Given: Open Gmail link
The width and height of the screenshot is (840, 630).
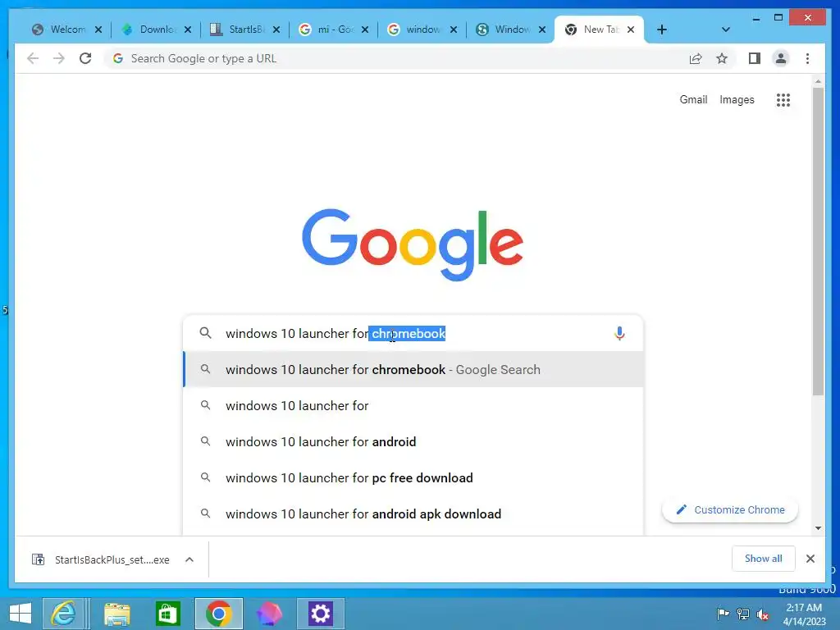Looking at the screenshot, I should coord(693,99).
